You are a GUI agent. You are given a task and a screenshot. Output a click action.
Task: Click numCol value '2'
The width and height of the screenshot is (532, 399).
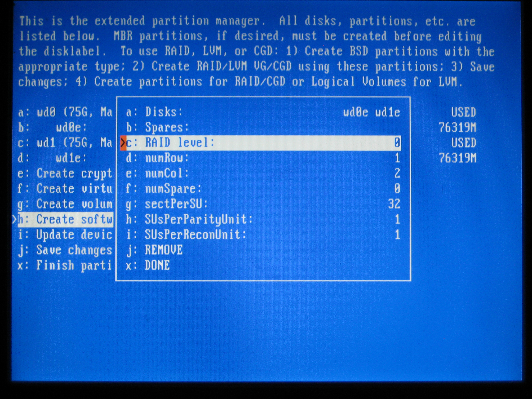click(x=397, y=173)
